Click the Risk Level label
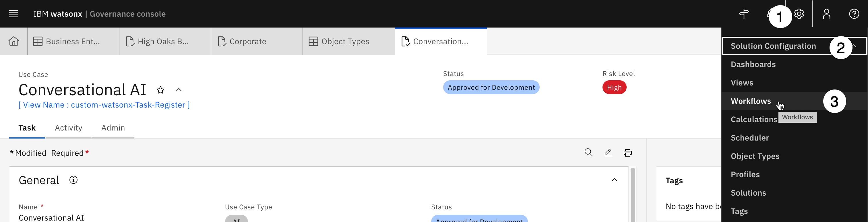Viewport: 868px width, 222px height. click(x=619, y=73)
